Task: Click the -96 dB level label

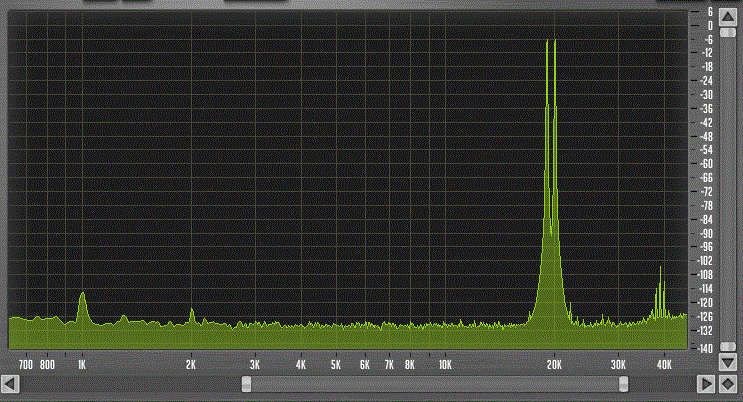Action: tap(707, 247)
